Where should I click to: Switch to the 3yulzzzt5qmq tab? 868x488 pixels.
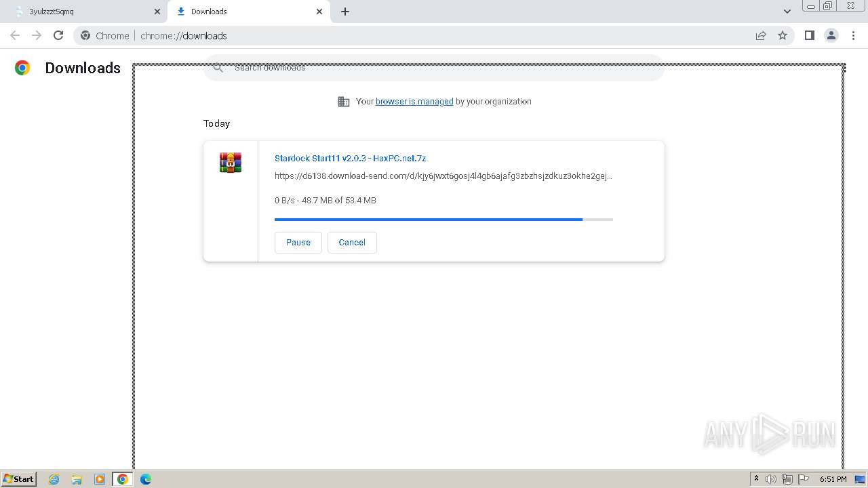pos(84,12)
